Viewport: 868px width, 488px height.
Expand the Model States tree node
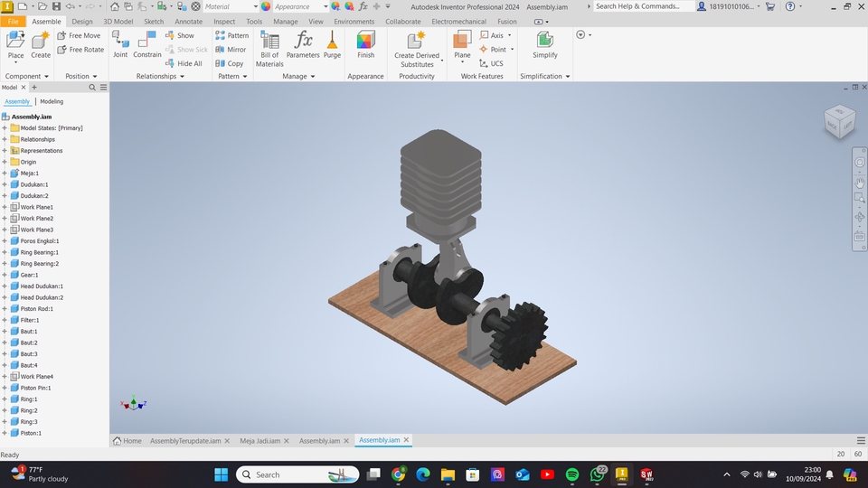[5, 127]
